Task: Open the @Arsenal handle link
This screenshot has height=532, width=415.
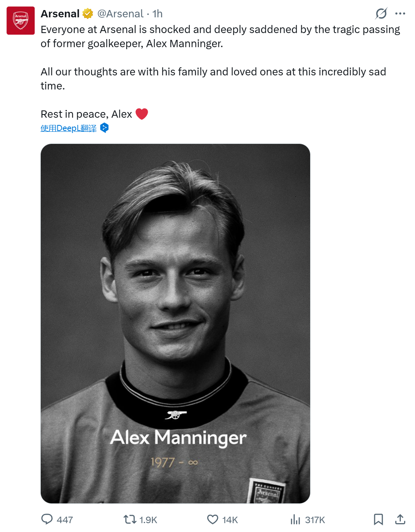Action: (x=120, y=14)
